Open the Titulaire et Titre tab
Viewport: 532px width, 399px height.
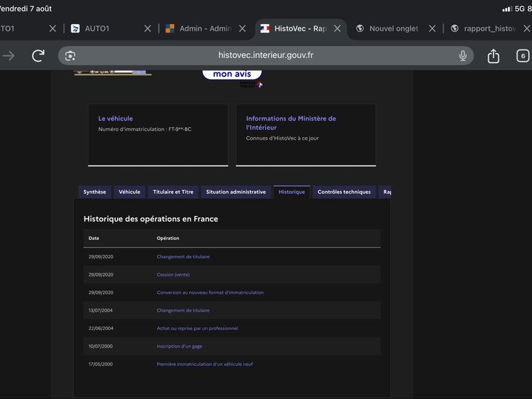click(173, 192)
